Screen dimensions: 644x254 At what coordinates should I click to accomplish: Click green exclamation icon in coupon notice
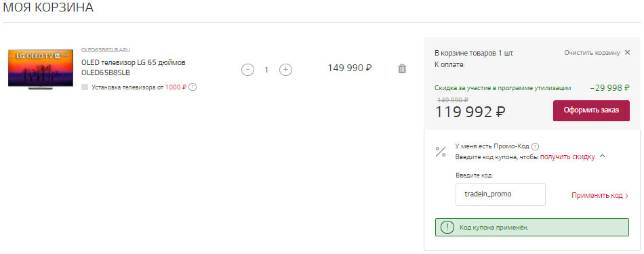click(x=447, y=228)
